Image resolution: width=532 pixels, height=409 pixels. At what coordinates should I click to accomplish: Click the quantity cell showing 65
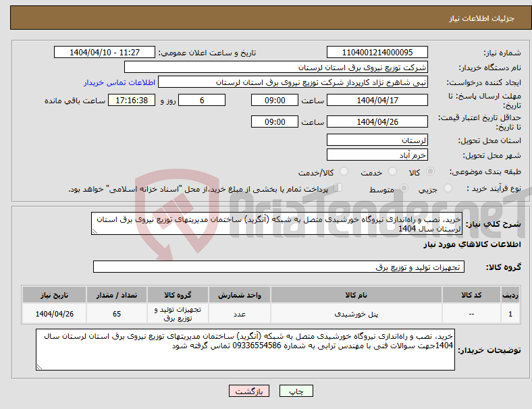point(116,314)
